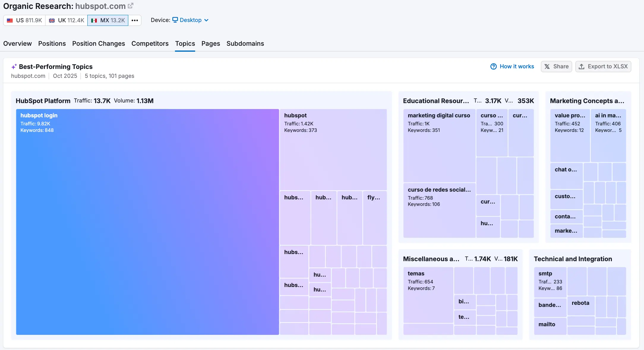
Task: Click the desktop monitor device icon
Action: 175,20
